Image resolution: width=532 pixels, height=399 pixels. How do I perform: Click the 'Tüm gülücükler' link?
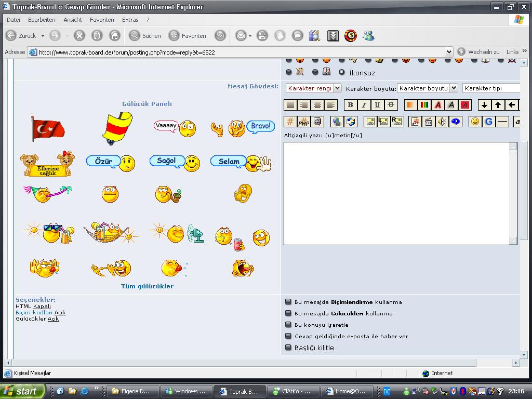coord(147,286)
